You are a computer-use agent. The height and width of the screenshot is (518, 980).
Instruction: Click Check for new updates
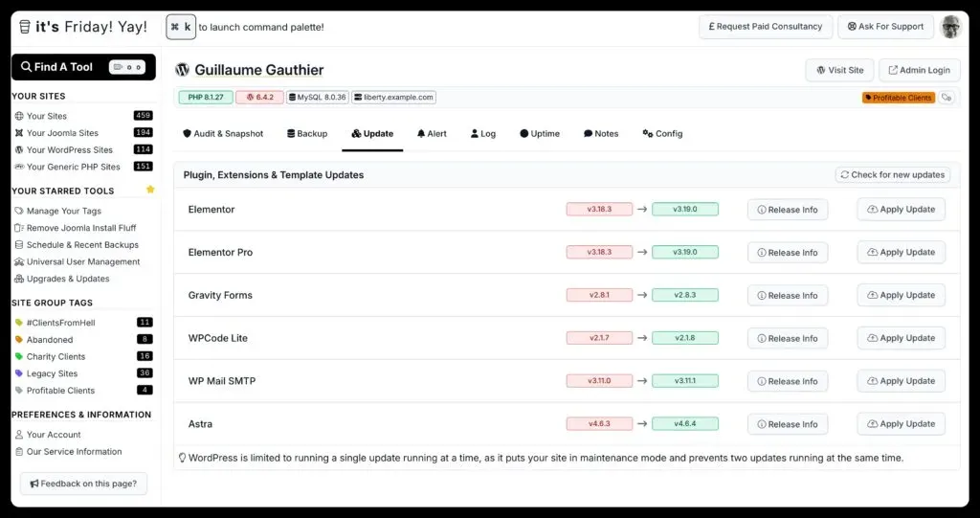click(893, 174)
